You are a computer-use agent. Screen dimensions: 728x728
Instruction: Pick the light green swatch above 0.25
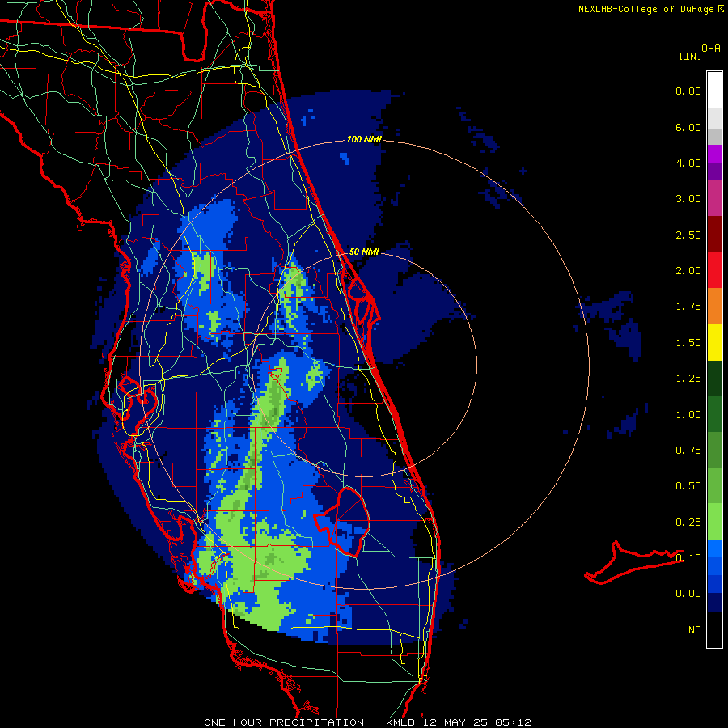[714, 522]
